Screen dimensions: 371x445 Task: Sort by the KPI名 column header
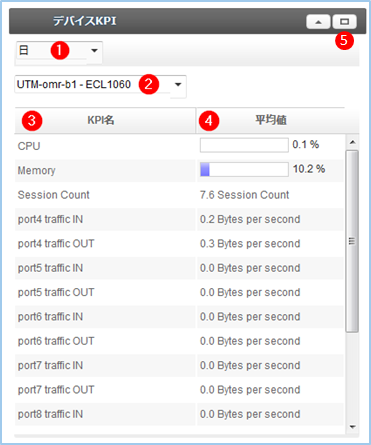coord(105,120)
